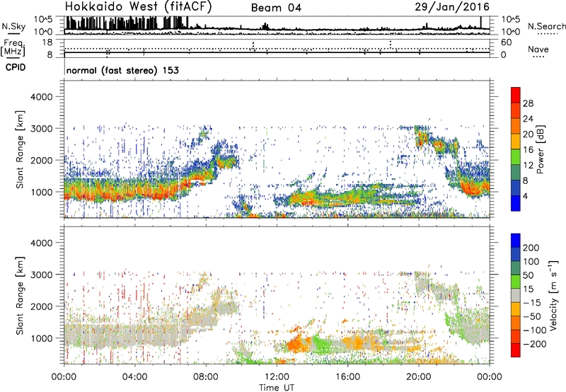The image size is (566, 392).
Task: Click the '04:00' time axis tick label
Action: pos(134,377)
